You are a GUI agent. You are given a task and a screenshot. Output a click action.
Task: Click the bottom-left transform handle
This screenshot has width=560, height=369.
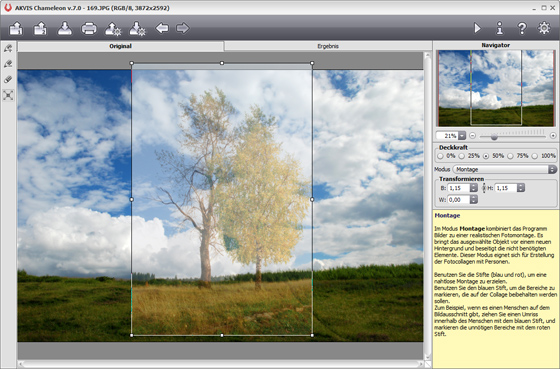(132, 335)
